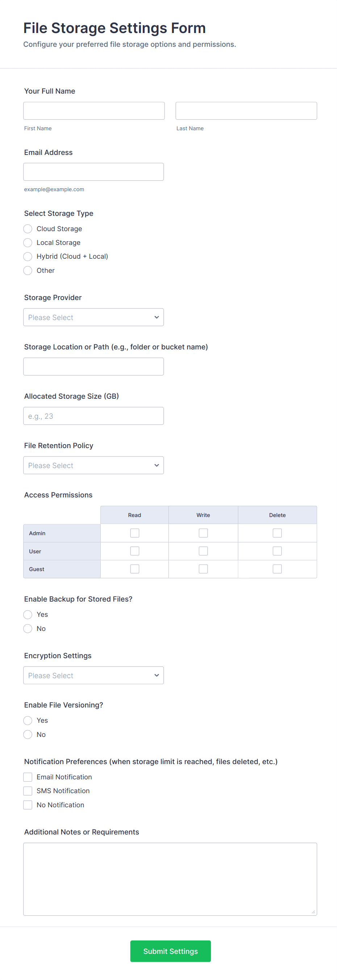The image size is (337, 980).
Task: Focus the First Name input field
Action: [94, 111]
